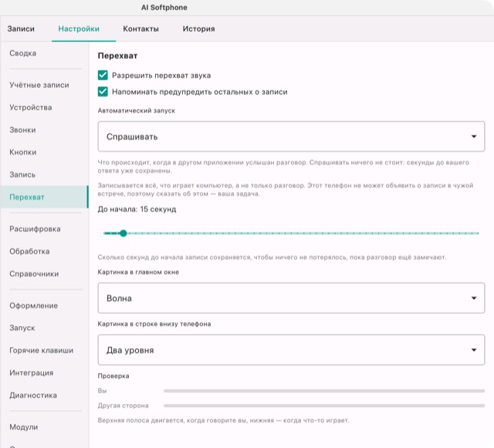Uncheck Разрешить перехват звука checkbox

point(103,76)
